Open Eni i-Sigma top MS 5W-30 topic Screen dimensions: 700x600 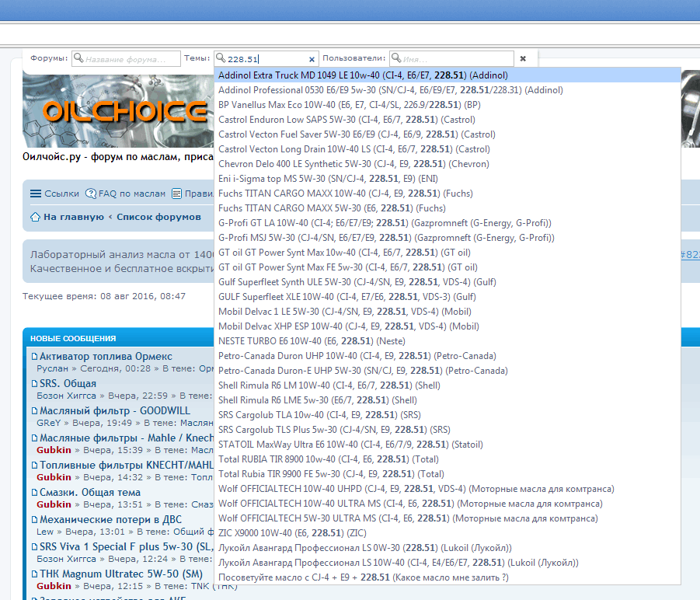click(448, 178)
